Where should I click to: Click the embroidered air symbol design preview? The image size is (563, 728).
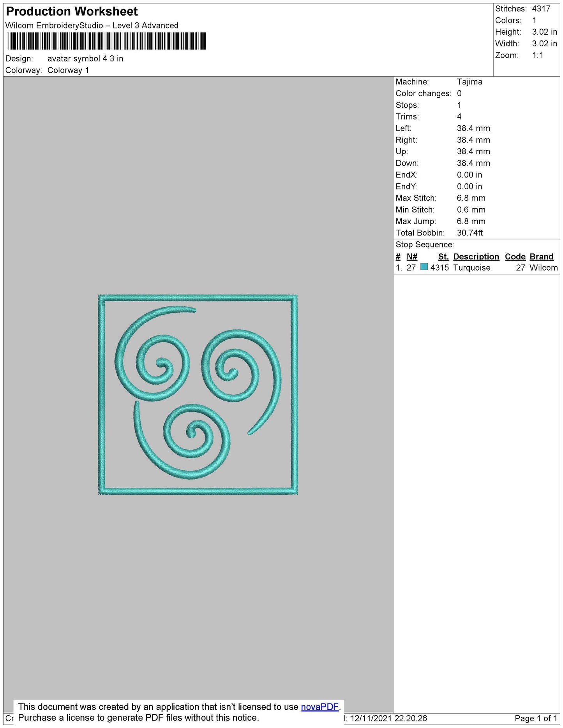pyautogui.click(x=198, y=395)
